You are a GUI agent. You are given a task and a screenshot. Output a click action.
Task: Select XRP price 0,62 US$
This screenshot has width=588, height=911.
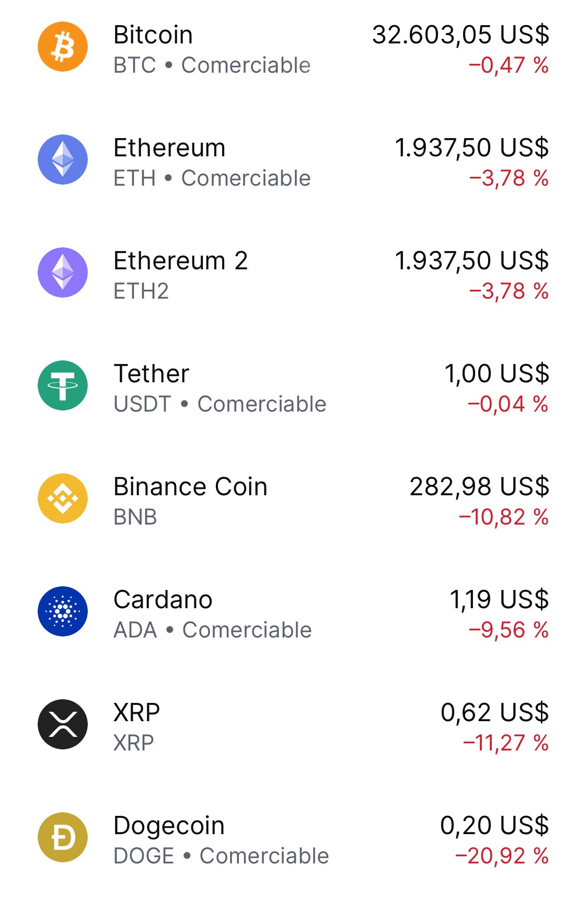coord(494,713)
